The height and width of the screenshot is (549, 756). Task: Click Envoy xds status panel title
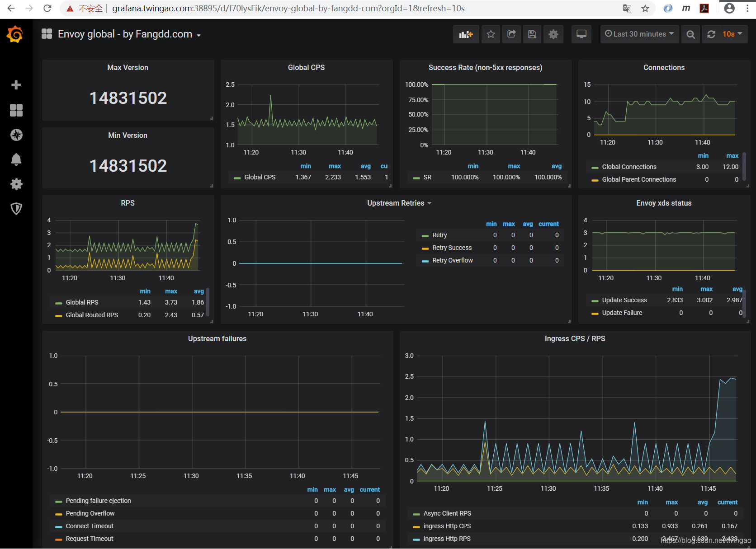point(664,203)
